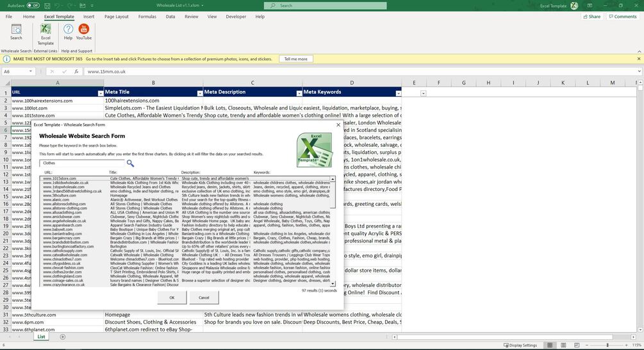Open the Meta Description filter dropdown
Image resolution: width=644 pixels, height=350 pixels.
pyautogui.click(x=299, y=93)
